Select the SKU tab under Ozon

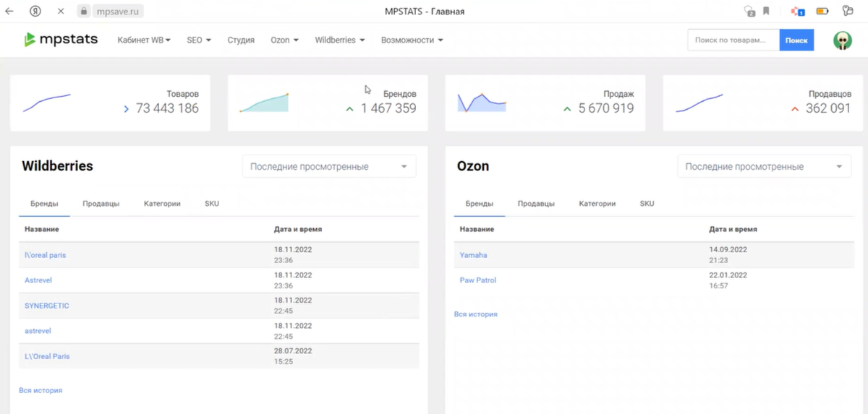pyautogui.click(x=647, y=204)
